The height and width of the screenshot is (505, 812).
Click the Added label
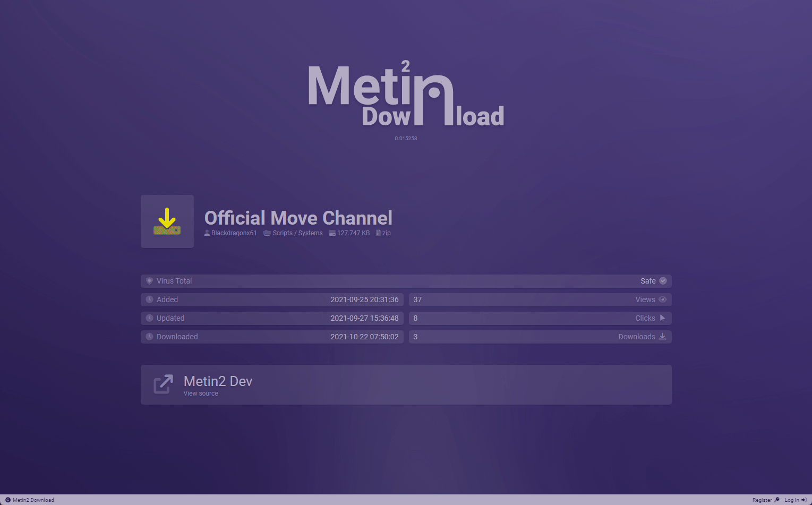click(x=167, y=299)
